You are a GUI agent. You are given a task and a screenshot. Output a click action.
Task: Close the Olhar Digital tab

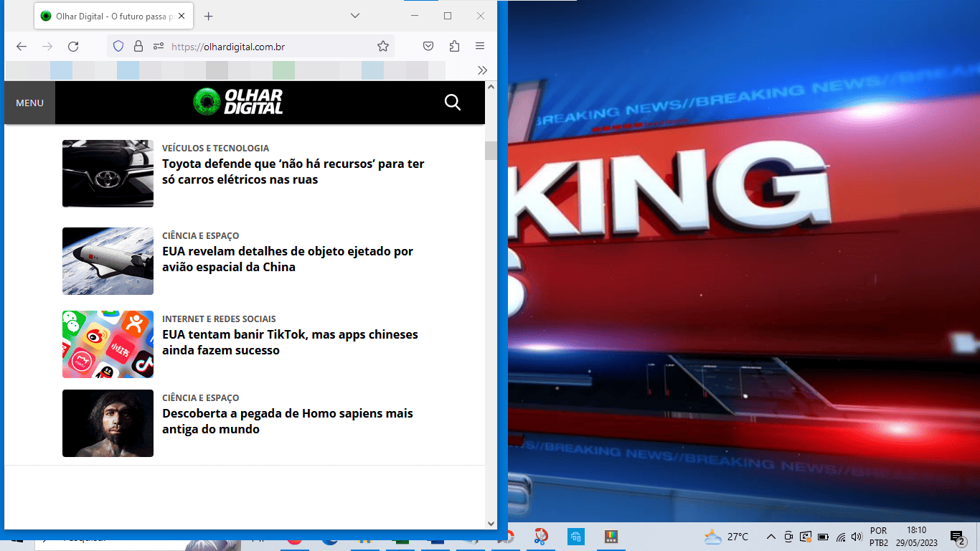click(181, 16)
